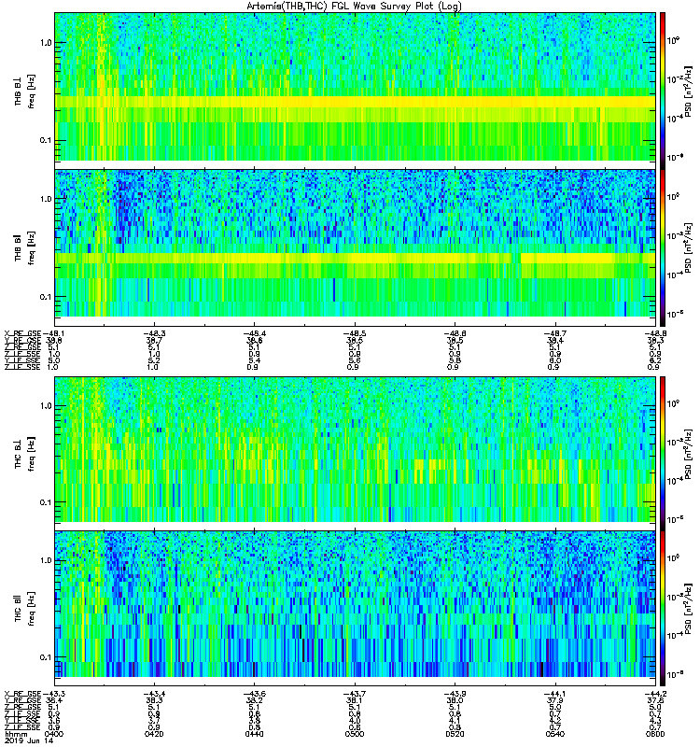This screenshot has height=747, width=700.
Task: Click the THB X_RE_GSE value -48.5
Action: tap(355, 333)
